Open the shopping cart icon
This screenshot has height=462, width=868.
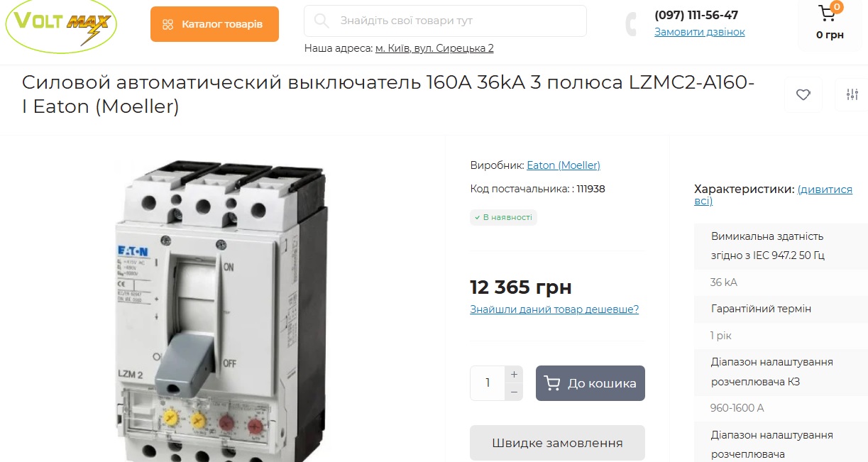(828, 13)
